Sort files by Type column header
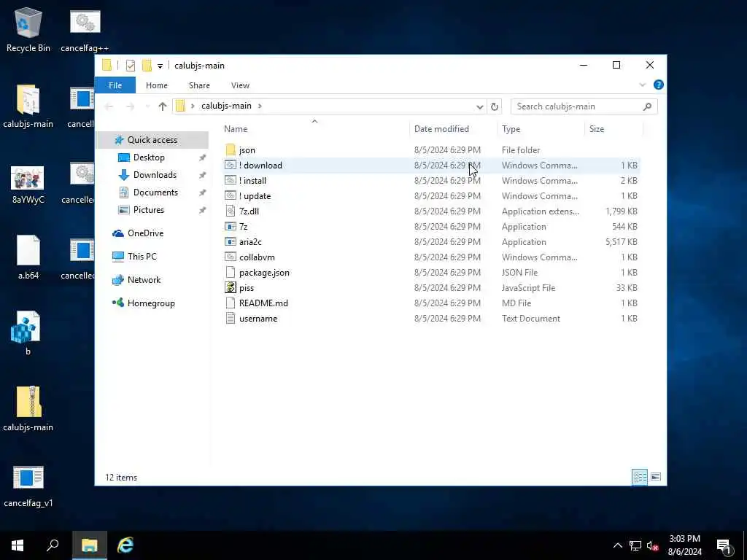The height and width of the screenshot is (560, 747). 541,128
